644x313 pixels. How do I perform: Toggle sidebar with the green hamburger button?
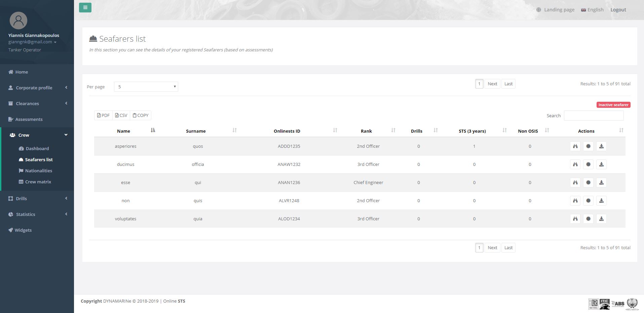click(x=85, y=7)
